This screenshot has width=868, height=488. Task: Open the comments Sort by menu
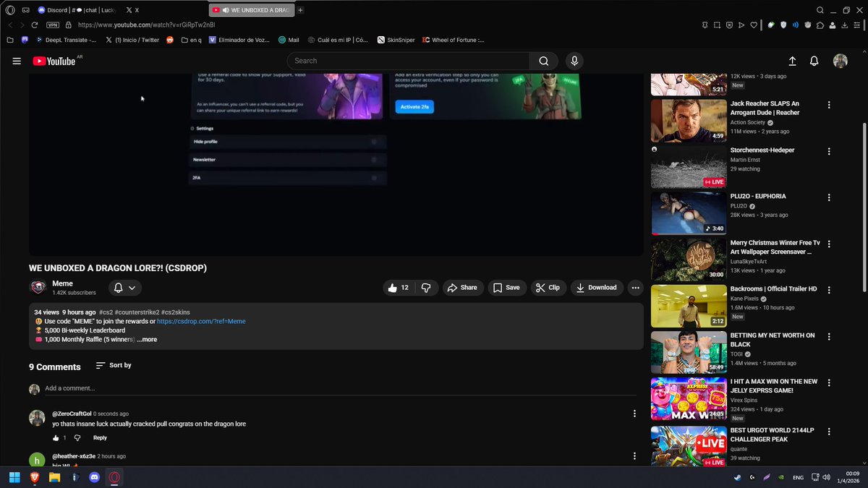click(114, 366)
